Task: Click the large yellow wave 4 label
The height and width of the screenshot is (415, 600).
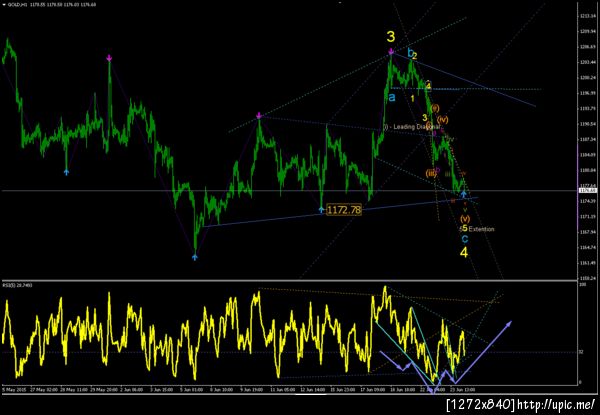Action: click(464, 252)
